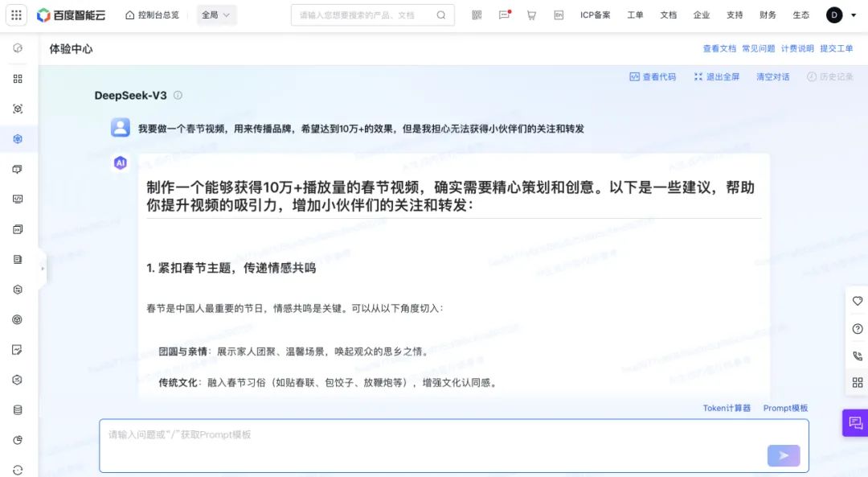
Task: Open the 查看文档 link
Action: click(719, 49)
